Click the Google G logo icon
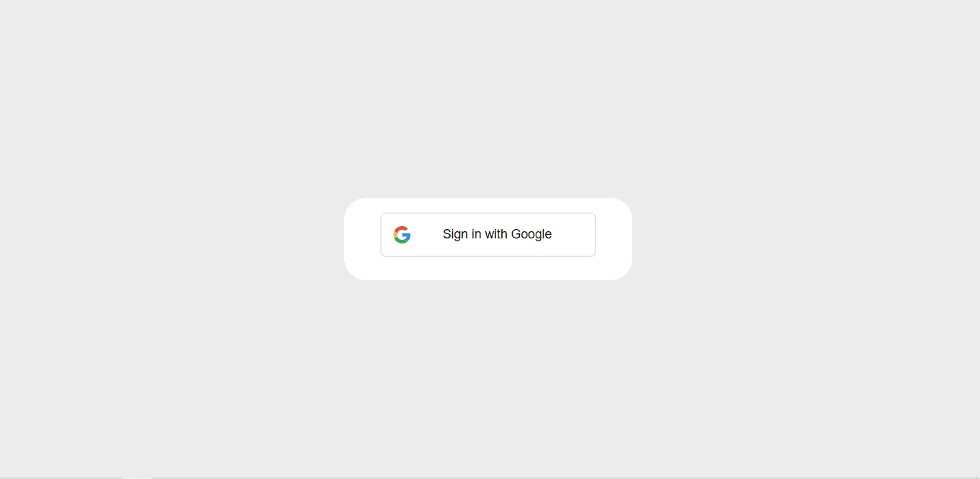The image size is (980, 479). 402,235
